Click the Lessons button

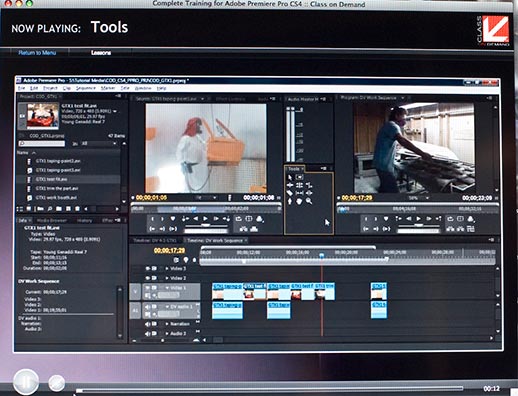(x=101, y=53)
